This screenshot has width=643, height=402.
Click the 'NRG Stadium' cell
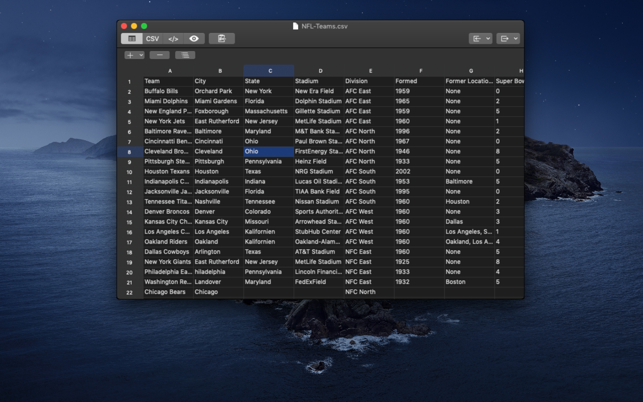[319, 171]
